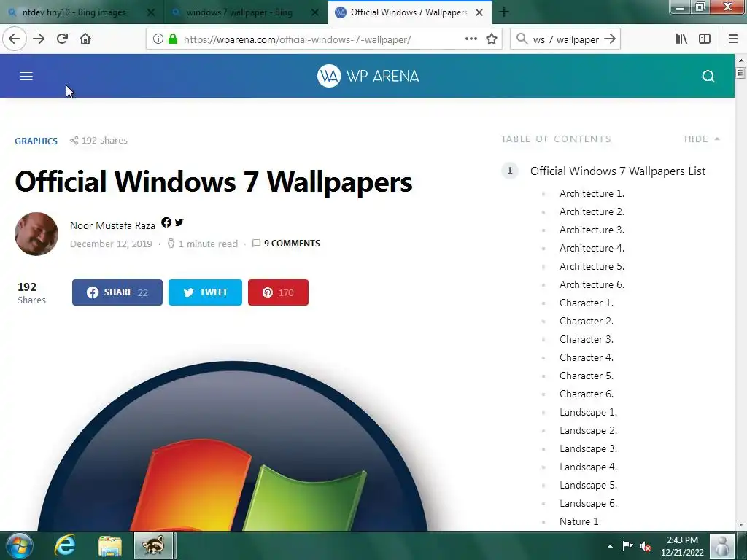Screen dimensions: 747x560
Task: Jump to Character 2 entry
Action: coord(586,321)
